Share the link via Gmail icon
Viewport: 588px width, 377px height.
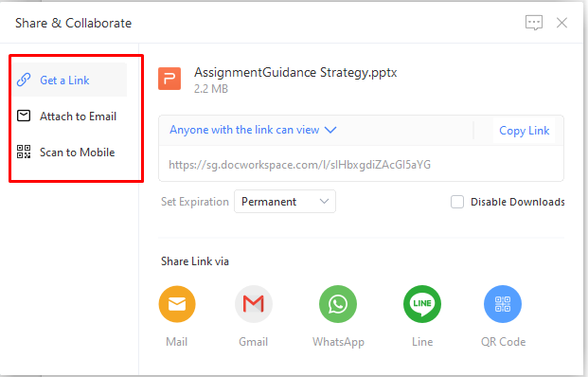254,304
